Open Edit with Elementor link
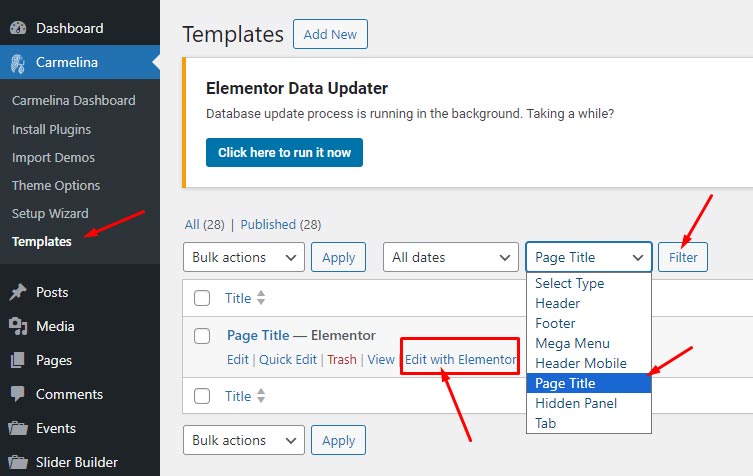Screen dimensions: 753x476 tap(460, 360)
